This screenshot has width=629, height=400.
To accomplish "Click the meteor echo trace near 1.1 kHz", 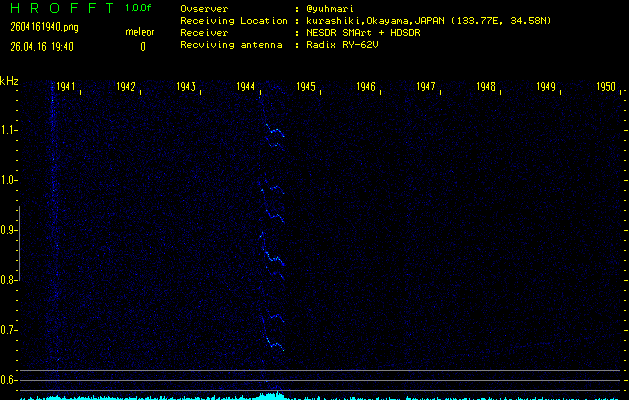I will (275, 136).
